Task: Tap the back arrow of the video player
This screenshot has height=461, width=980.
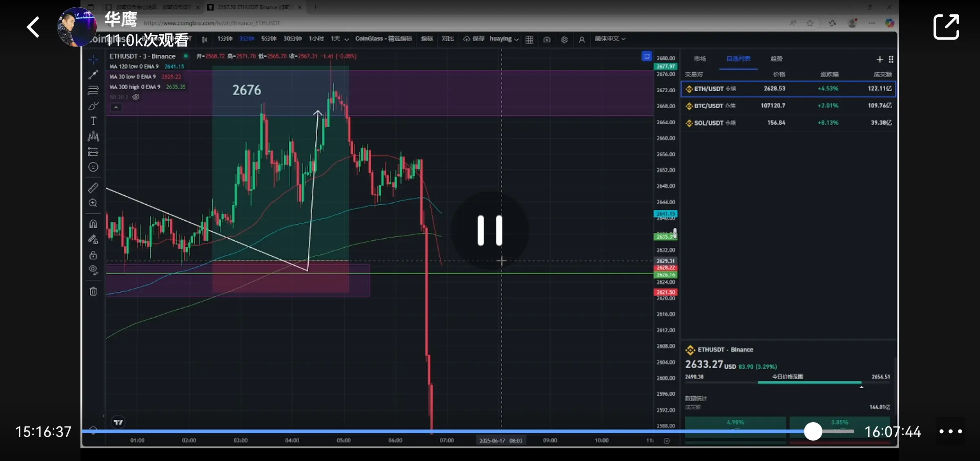Action: point(33,27)
